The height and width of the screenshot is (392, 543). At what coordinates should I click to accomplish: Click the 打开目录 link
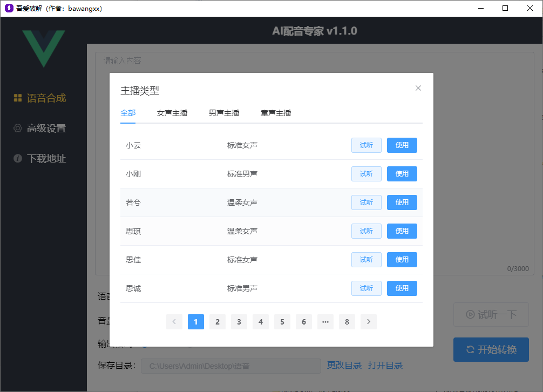(x=385, y=366)
